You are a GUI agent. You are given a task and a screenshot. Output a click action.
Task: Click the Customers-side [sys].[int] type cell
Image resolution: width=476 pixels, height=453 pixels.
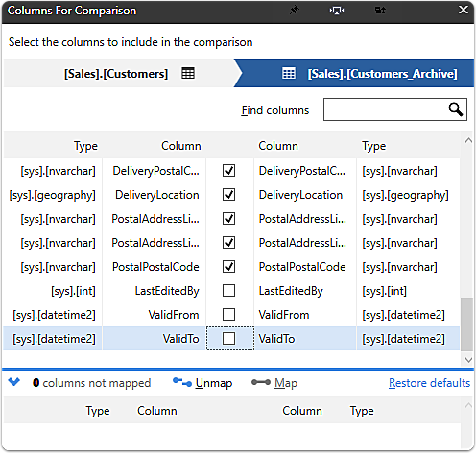53,291
